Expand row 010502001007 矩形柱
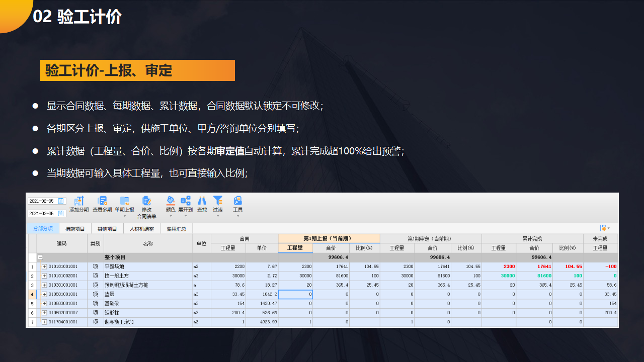The width and height of the screenshot is (644, 362). [44, 313]
